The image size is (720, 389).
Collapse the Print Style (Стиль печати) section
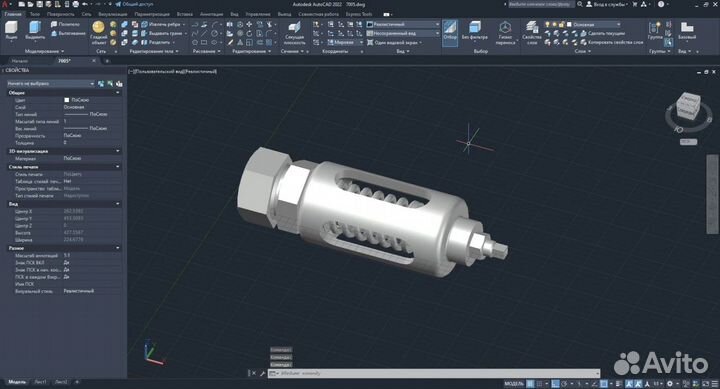click(118, 167)
